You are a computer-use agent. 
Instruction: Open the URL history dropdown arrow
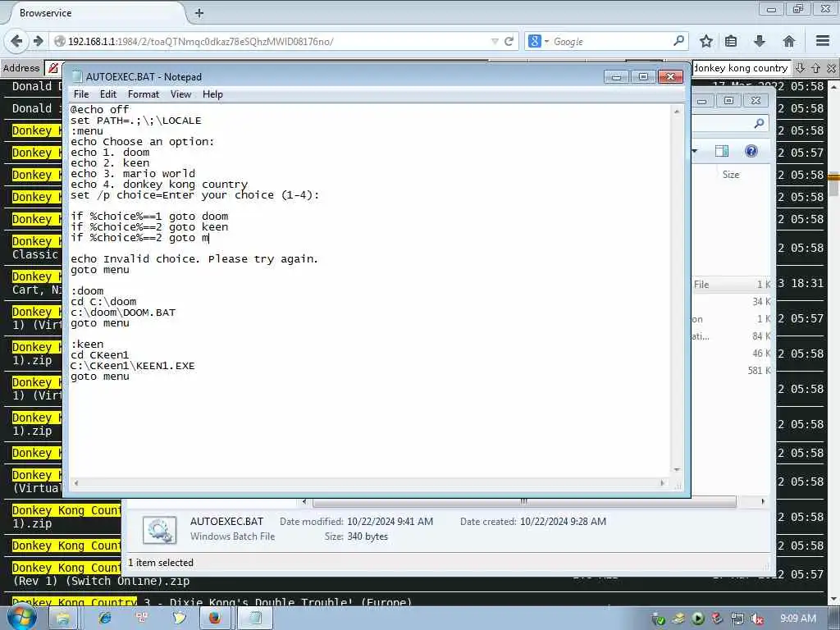pyautogui.click(x=495, y=41)
